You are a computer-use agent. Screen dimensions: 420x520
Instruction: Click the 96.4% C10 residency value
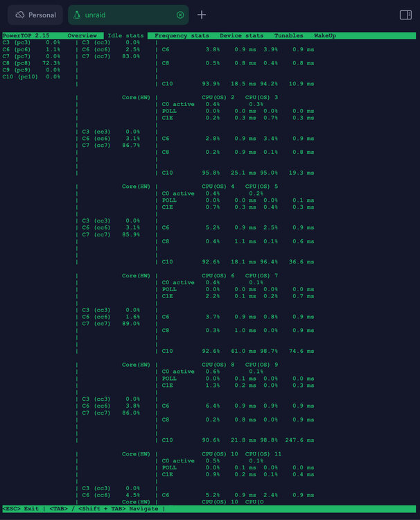[269, 262]
